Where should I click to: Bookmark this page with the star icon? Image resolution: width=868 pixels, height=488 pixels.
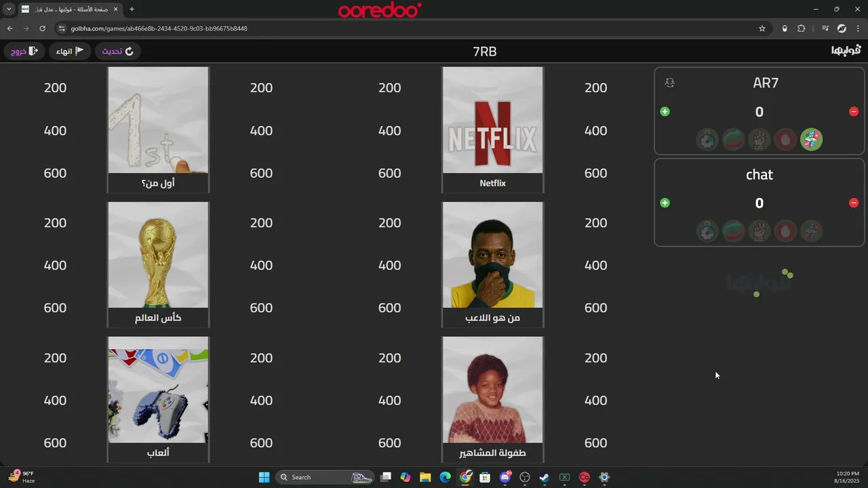(762, 28)
